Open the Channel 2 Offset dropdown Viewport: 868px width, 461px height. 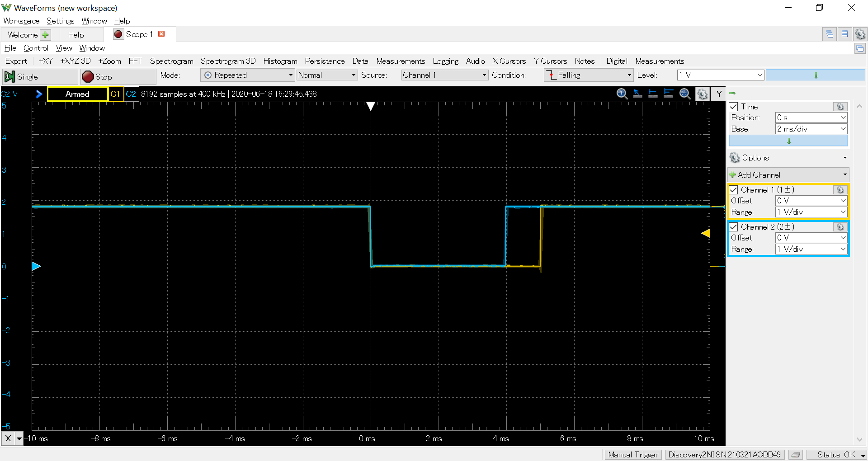[811, 238]
